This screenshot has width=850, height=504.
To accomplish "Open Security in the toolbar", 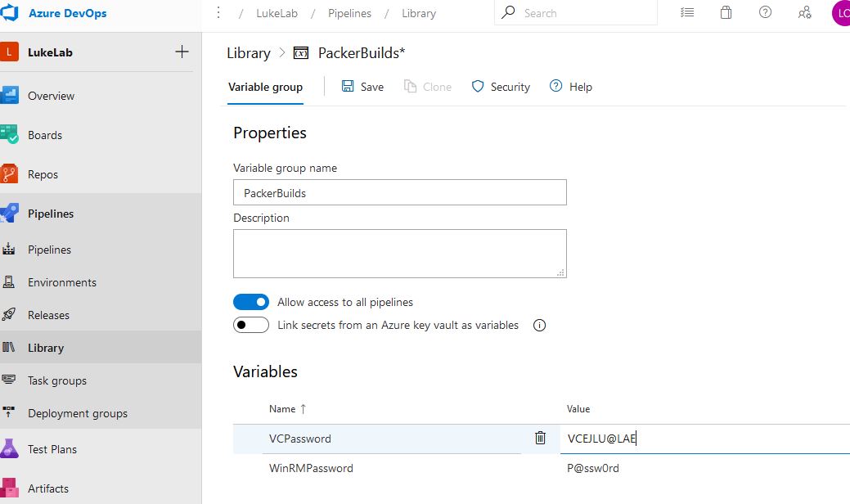I will click(501, 87).
